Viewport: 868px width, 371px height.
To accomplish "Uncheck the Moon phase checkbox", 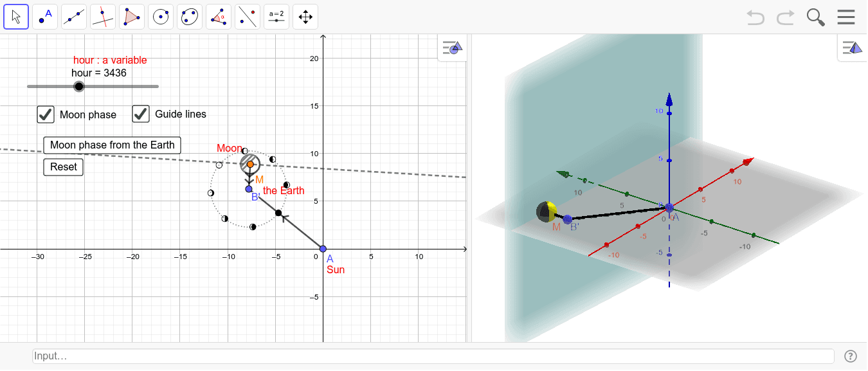I will coord(45,114).
